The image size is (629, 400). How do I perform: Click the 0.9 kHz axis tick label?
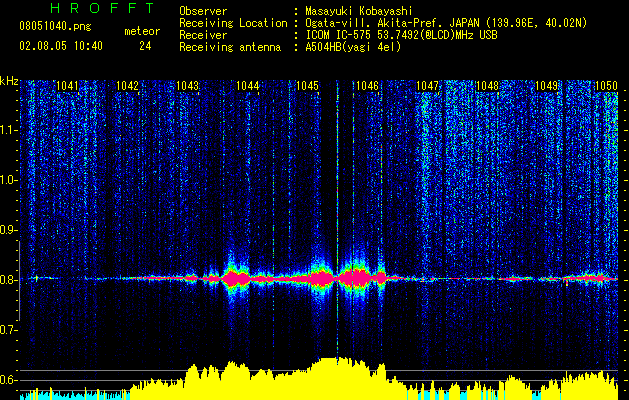(x=8, y=230)
